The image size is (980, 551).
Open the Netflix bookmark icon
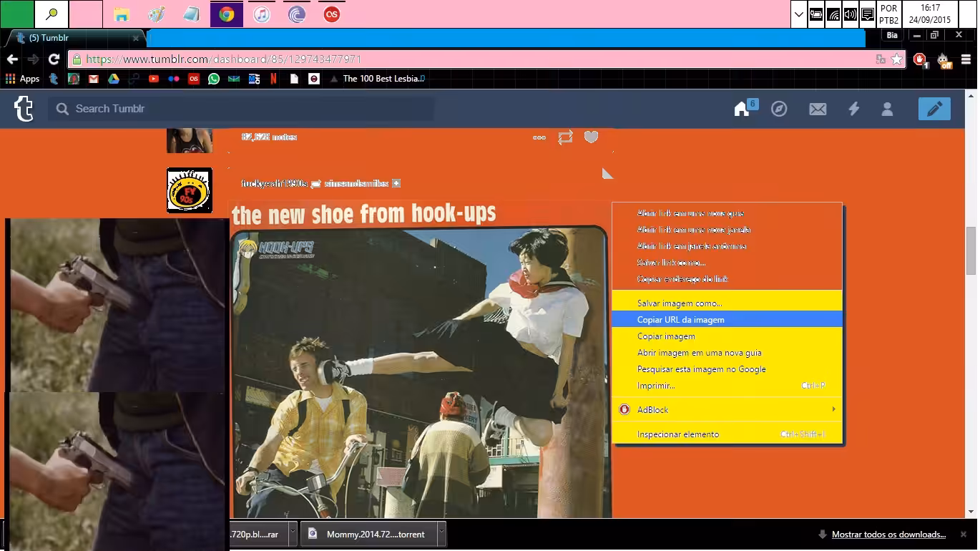tap(274, 79)
